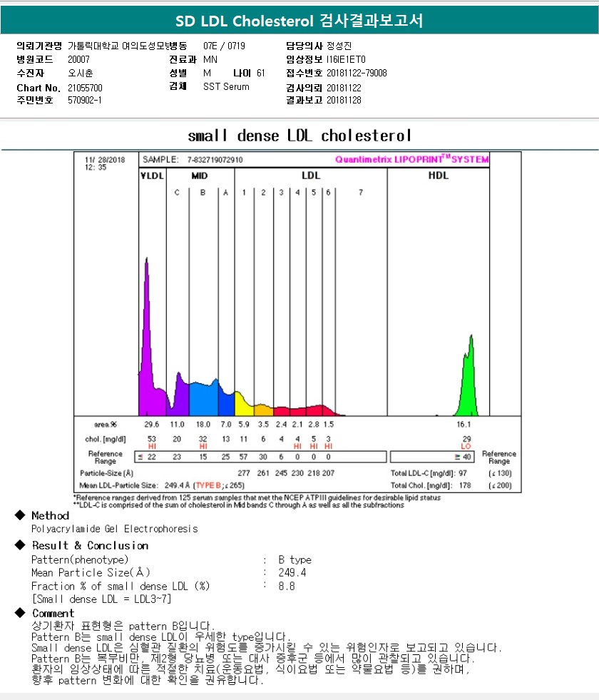
Task: Click the last comment line '향후 pattern 변화에 대한 확인을 권유합니다.'
Action: coord(148,680)
